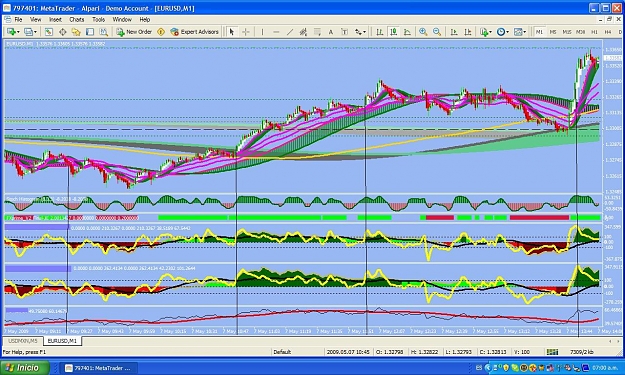This screenshot has height=375, width=625.
Task: Open the Charts menu
Action: pyautogui.click(x=77, y=19)
